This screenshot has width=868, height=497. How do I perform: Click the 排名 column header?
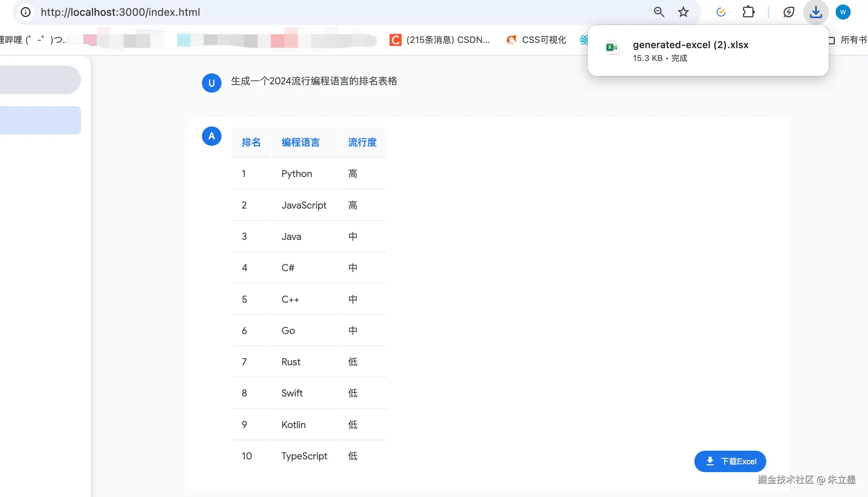click(251, 142)
